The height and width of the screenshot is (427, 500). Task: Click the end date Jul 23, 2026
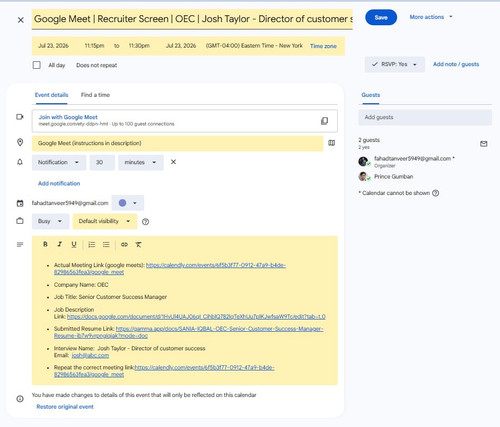click(x=181, y=46)
